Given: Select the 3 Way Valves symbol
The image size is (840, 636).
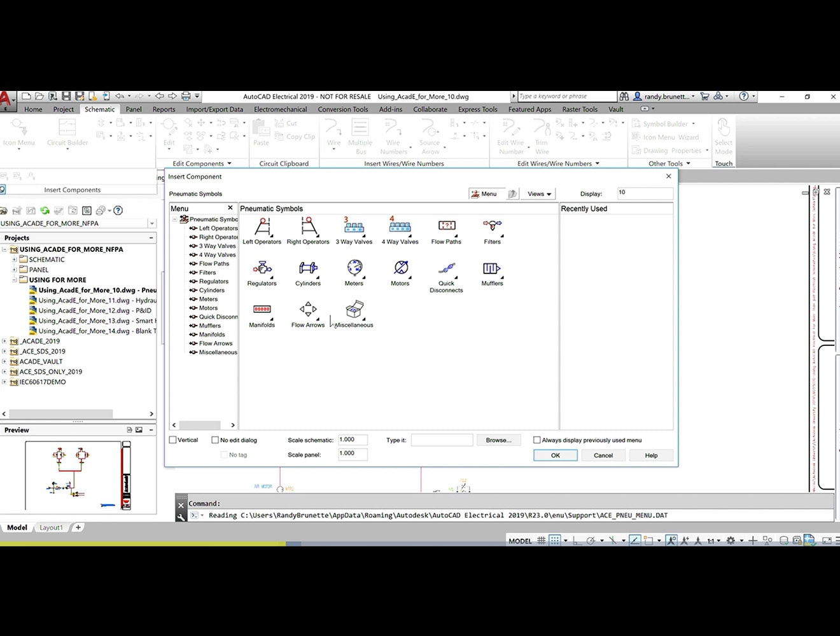Looking at the screenshot, I should tap(353, 229).
